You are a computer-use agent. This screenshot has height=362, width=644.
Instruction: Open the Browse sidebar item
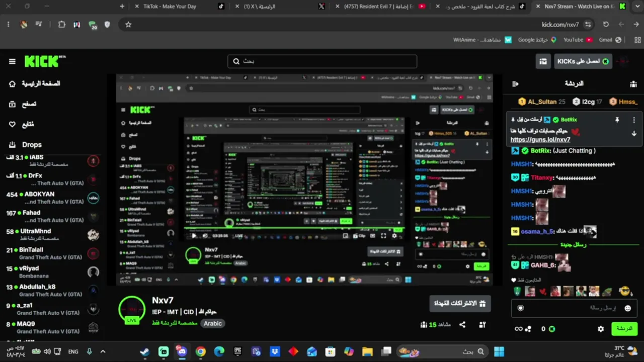click(x=23, y=104)
